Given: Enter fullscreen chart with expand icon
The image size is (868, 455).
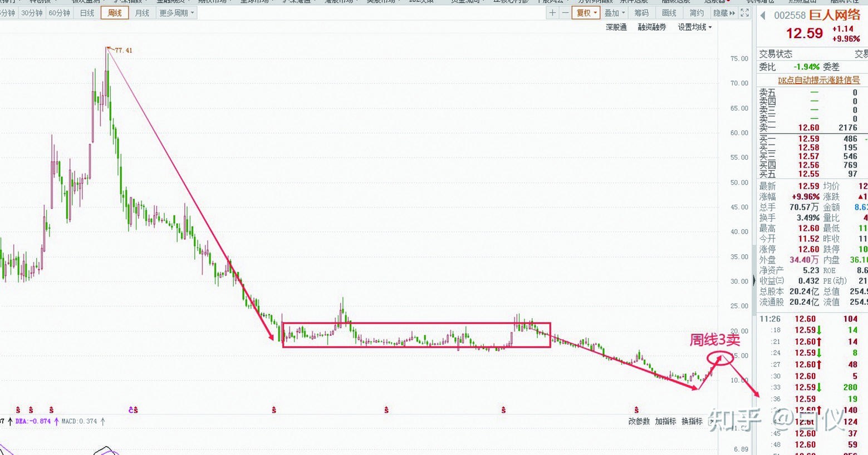Looking at the screenshot, I should pos(744,13).
